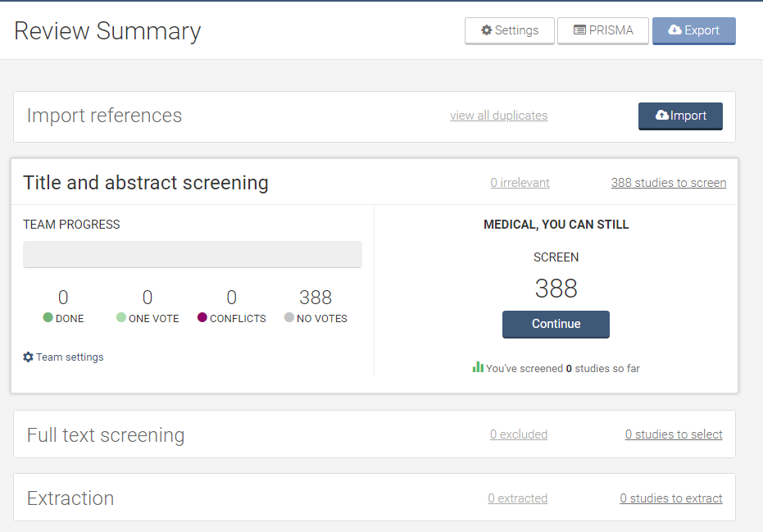Click the team progress bar
The height and width of the screenshot is (532, 763).
192,254
